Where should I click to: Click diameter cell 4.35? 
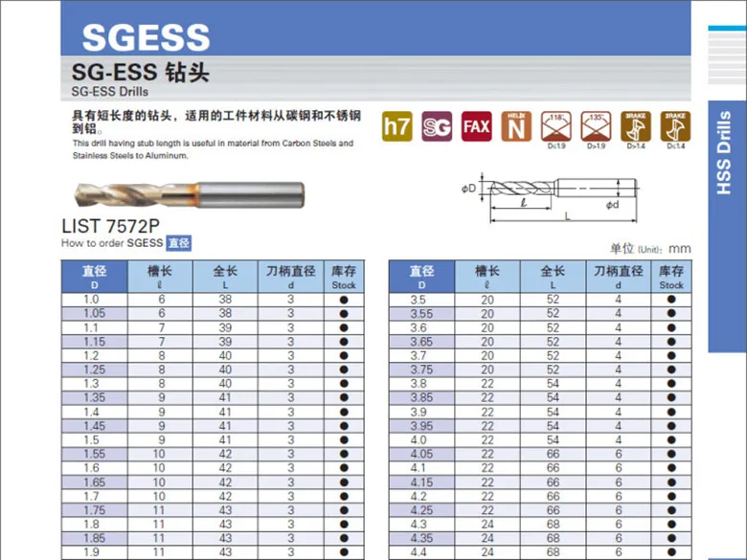(x=421, y=538)
